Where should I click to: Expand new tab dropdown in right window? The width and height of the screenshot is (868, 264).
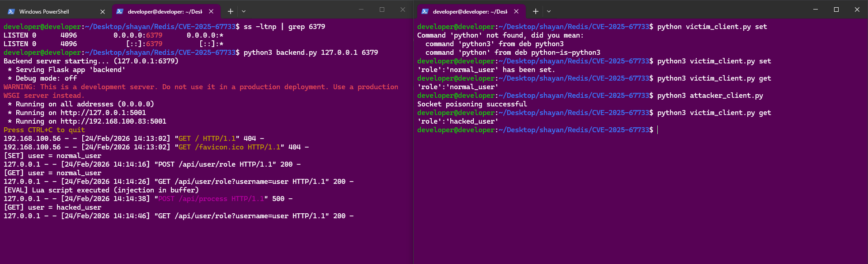point(549,11)
